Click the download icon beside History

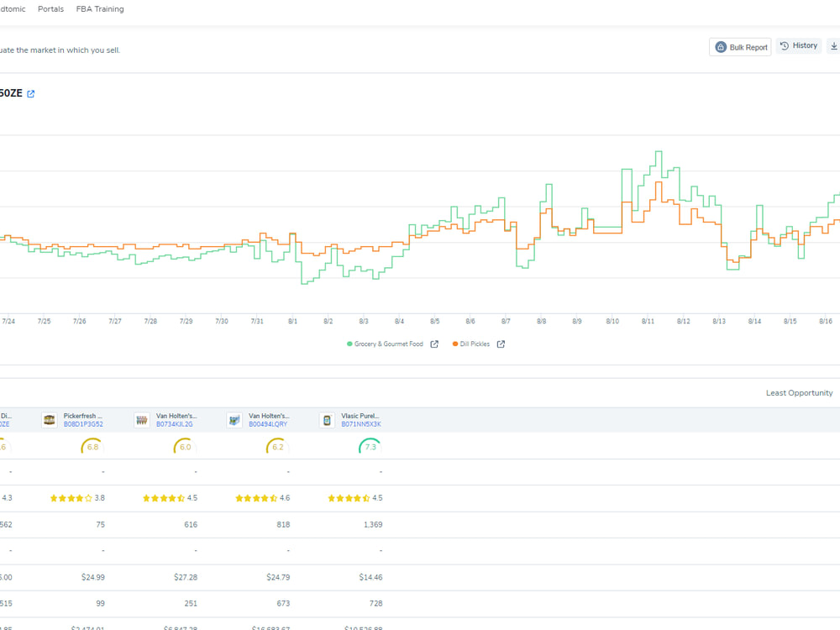click(x=834, y=46)
